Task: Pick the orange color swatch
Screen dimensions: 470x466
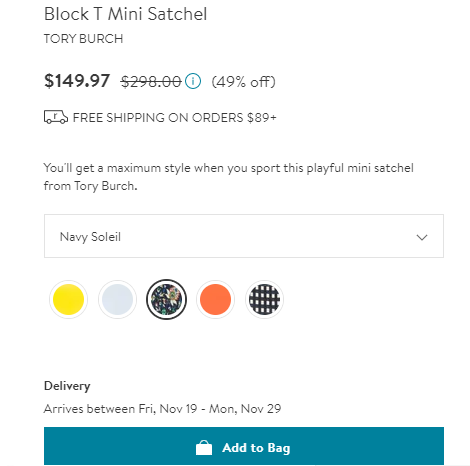Action: coord(215,299)
